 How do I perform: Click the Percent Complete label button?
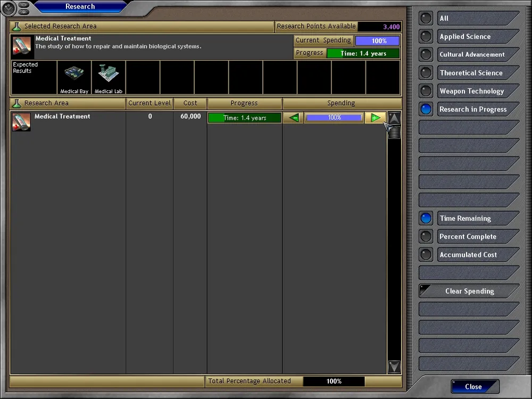pyautogui.click(x=478, y=237)
